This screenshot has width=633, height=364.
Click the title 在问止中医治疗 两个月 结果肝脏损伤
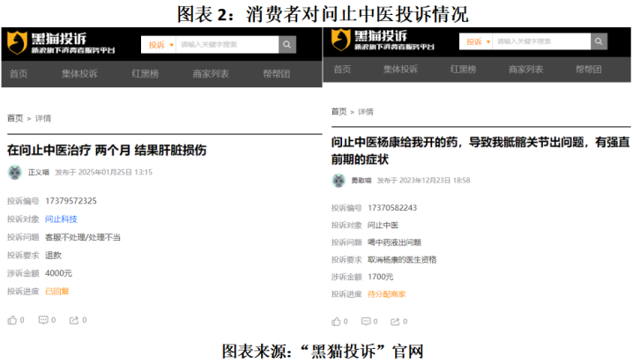[107, 150]
